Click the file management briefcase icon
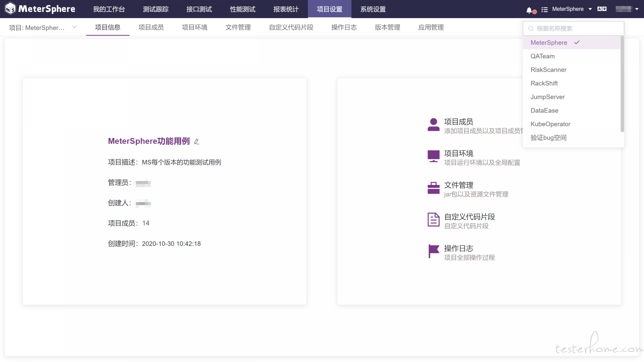This screenshot has height=362, width=644. (433, 188)
